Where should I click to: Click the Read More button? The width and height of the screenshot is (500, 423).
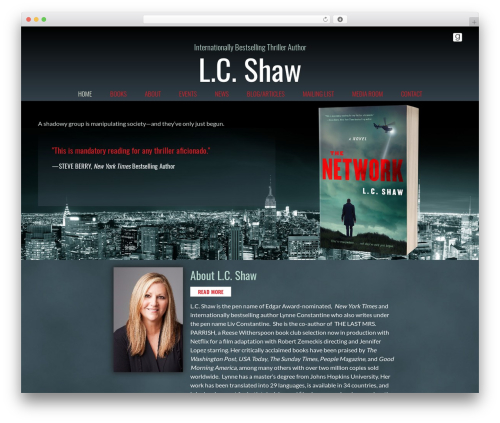[210, 292]
